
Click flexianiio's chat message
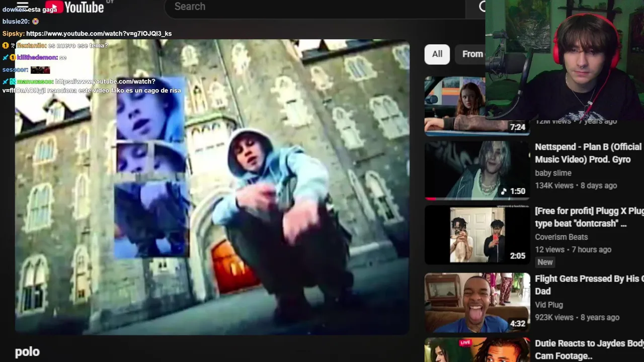77,46
